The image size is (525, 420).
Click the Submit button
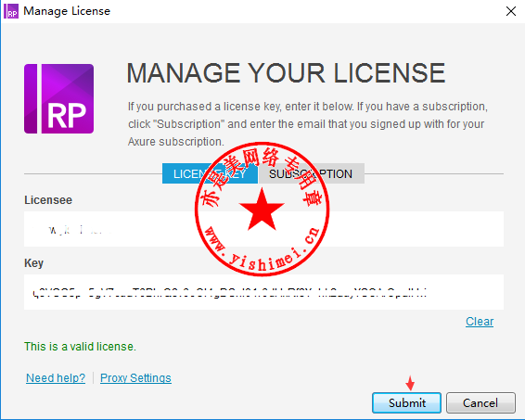[x=406, y=403]
